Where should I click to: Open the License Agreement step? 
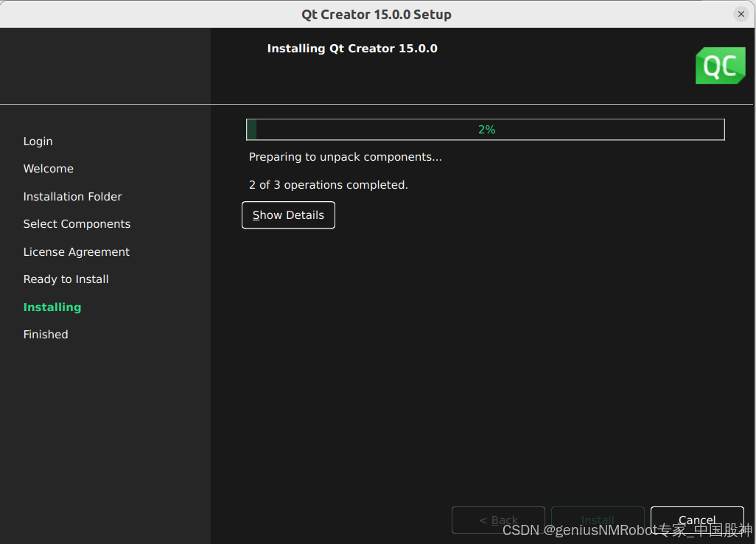pyautogui.click(x=76, y=251)
